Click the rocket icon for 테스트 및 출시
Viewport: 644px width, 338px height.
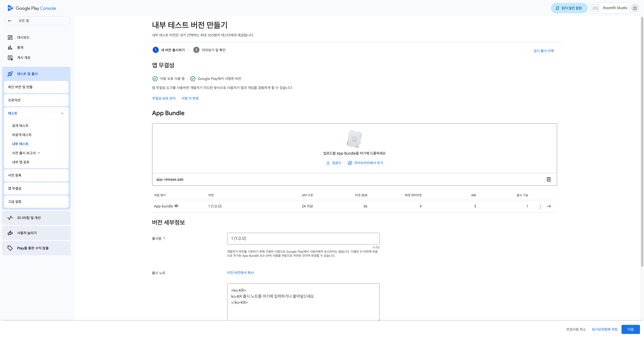click(10, 74)
